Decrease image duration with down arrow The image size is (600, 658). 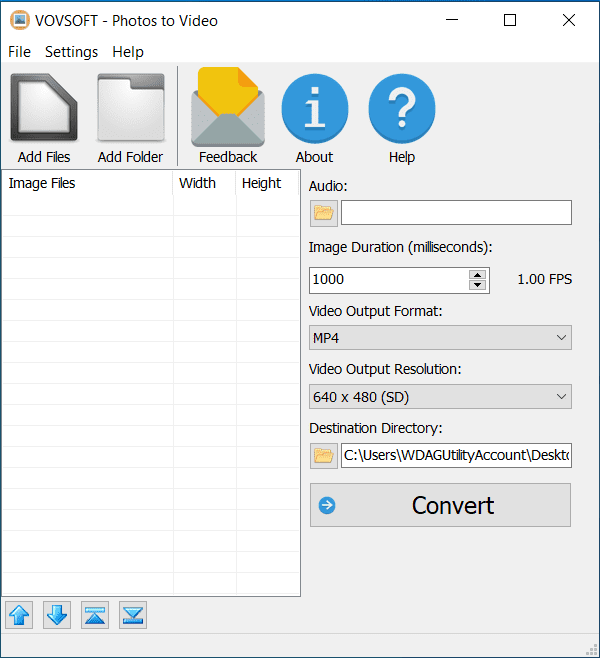[477, 285]
